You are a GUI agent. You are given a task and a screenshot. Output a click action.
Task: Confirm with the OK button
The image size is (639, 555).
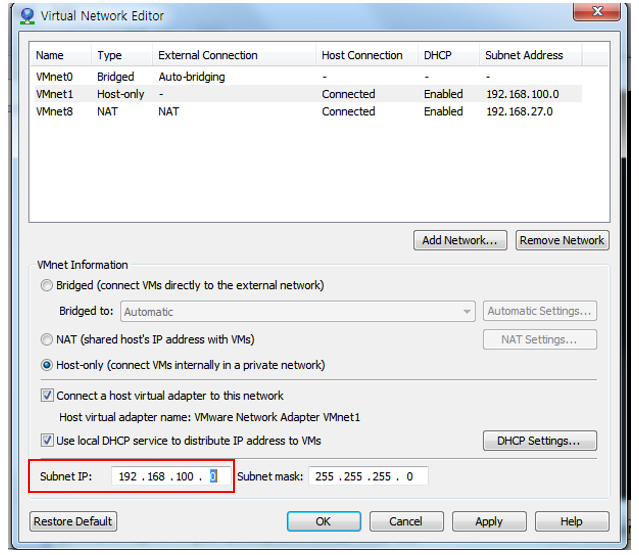pos(324,522)
